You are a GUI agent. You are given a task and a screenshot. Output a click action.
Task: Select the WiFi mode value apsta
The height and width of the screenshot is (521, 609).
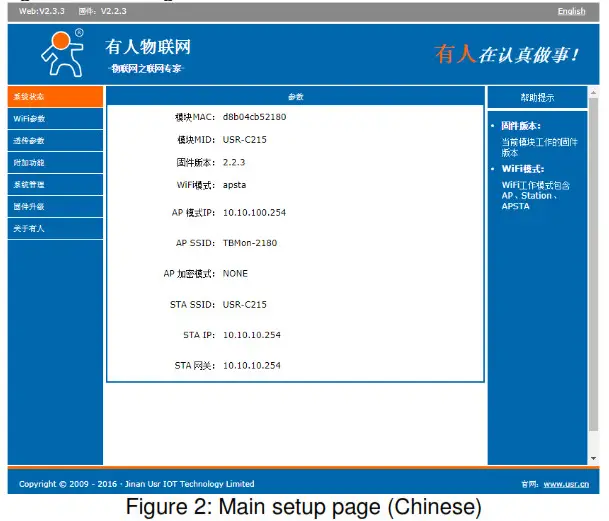[x=234, y=185]
